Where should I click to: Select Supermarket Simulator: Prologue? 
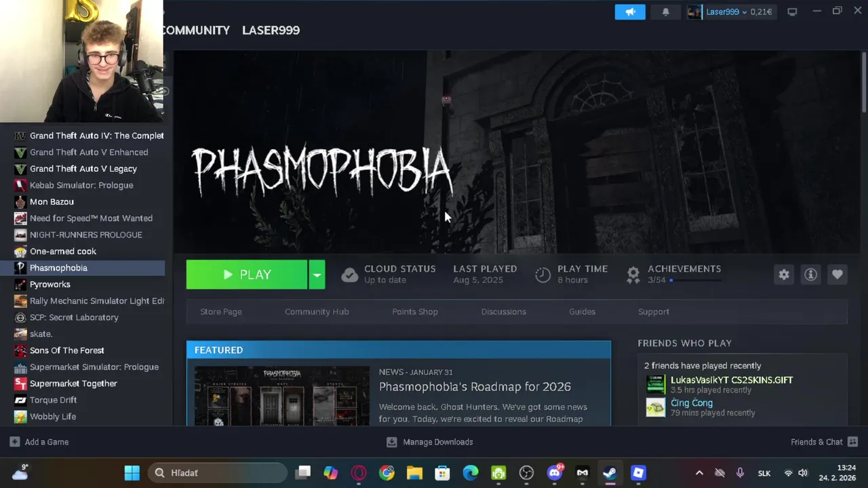point(94,367)
